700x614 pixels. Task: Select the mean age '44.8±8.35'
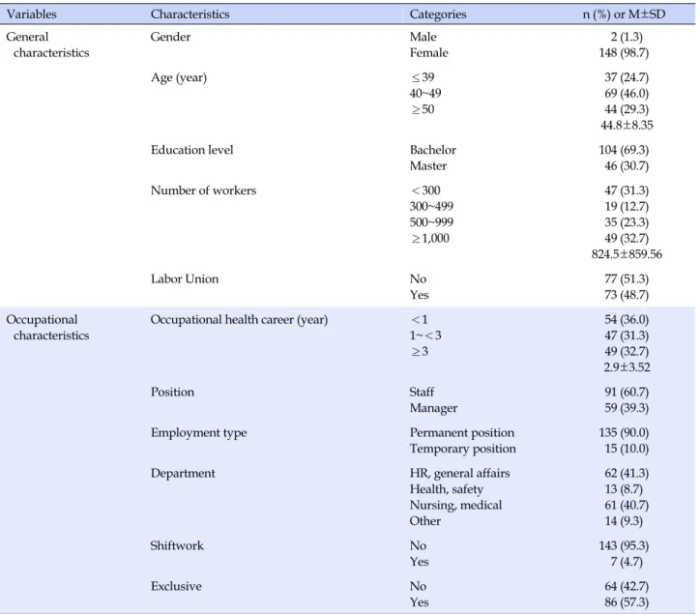pyautogui.click(x=627, y=126)
